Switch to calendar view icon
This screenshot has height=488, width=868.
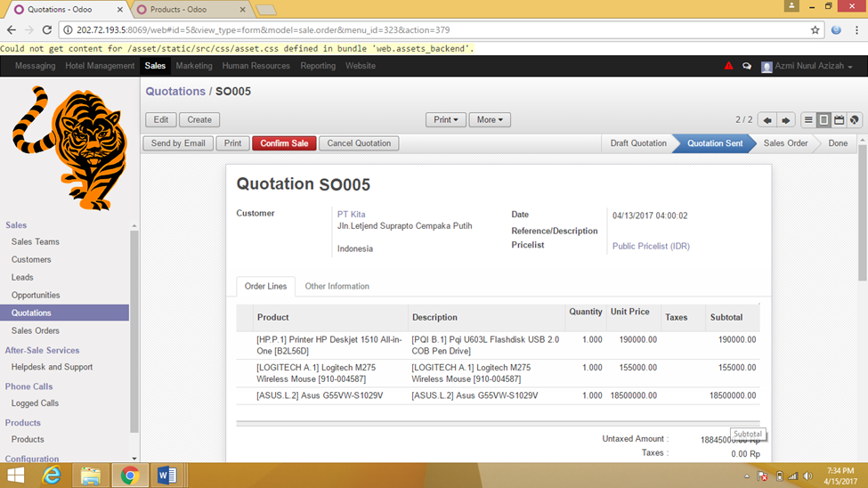pyautogui.click(x=840, y=119)
